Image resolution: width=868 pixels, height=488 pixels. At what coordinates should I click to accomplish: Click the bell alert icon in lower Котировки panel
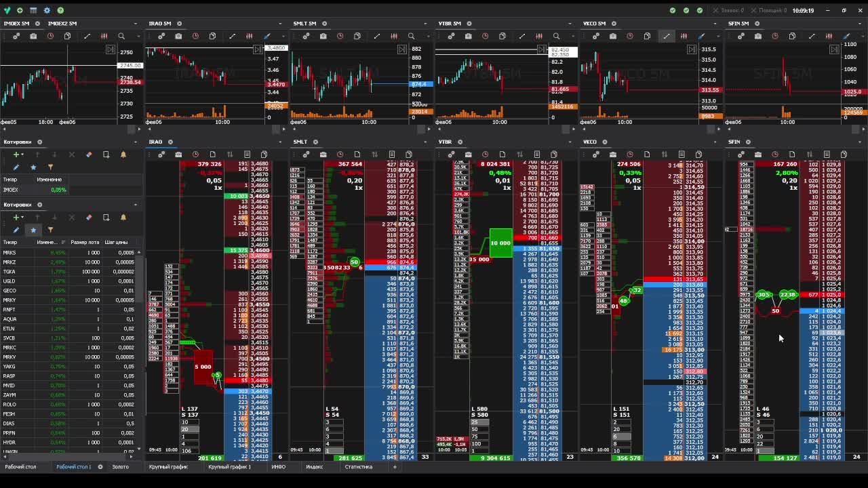[123, 217]
